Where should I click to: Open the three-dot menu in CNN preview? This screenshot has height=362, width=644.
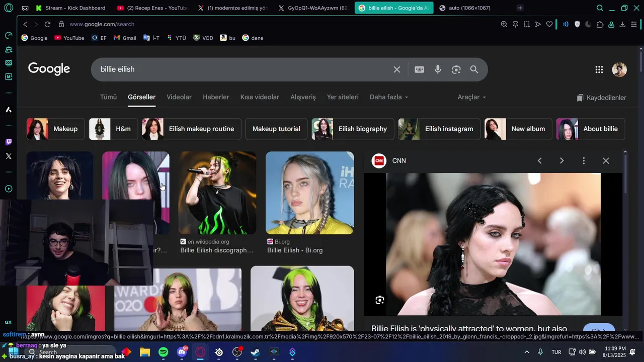point(584,161)
